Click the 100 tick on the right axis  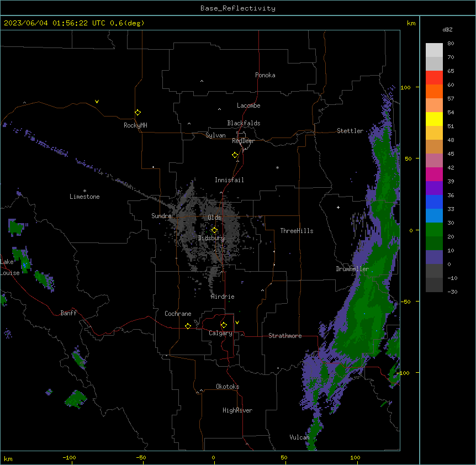point(405,87)
